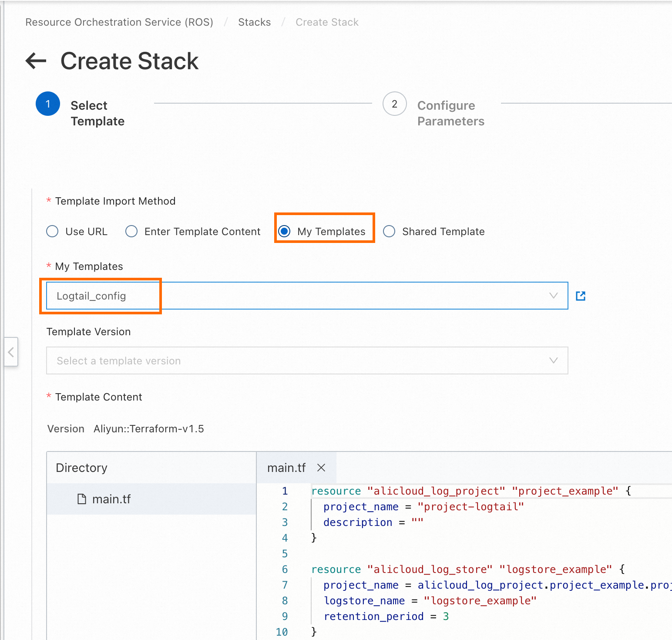672x640 pixels.
Task: Click the alicloud_log_store resource line
Action: [468, 569]
